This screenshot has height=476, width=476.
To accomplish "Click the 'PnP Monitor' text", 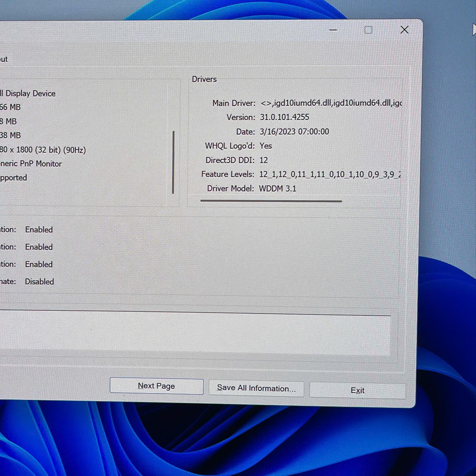I will point(40,164).
